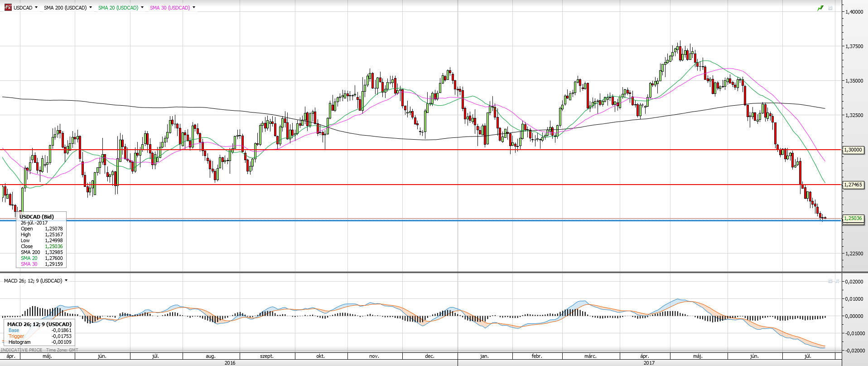Click the Low 1,24998 value
Screen dimensions: 868x366
tap(54, 240)
